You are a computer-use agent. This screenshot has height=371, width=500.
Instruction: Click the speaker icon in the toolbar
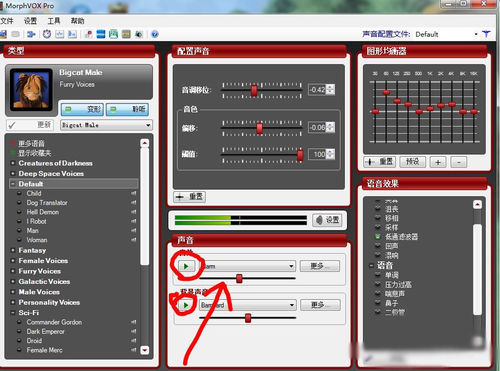pyautogui.click(x=139, y=34)
